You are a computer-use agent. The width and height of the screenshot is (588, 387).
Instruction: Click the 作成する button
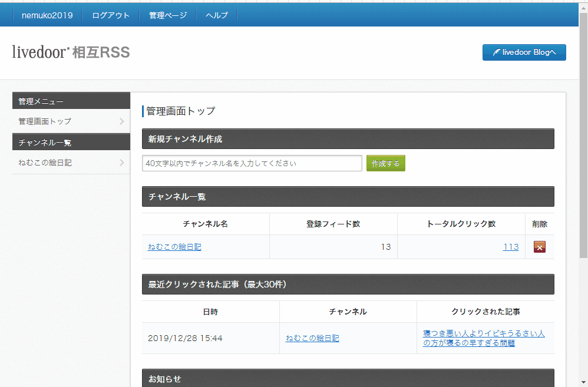pos(385,163)
